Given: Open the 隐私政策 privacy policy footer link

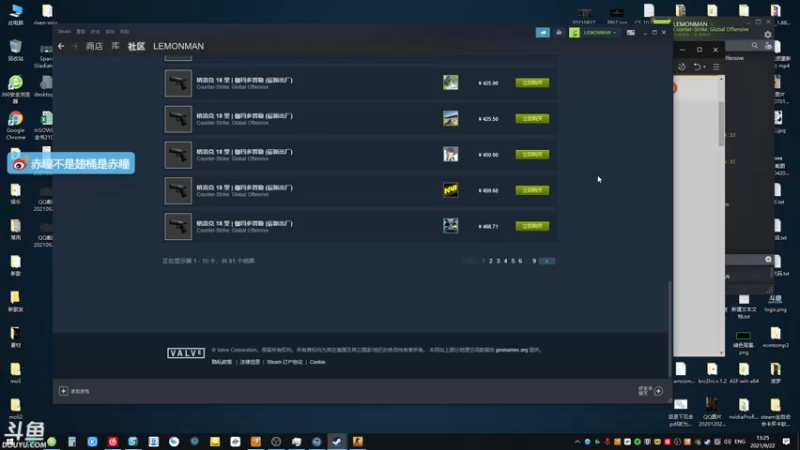Looking at the screenshot, I should point(221,362).
